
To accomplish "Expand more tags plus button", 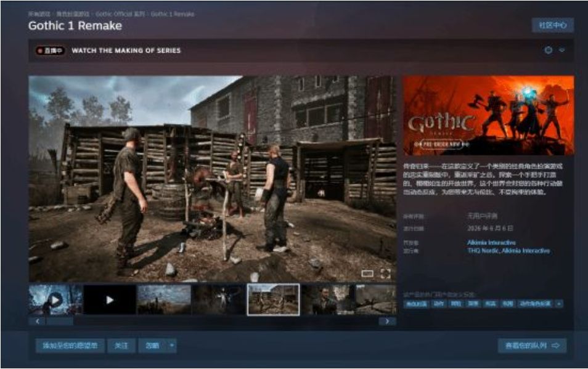I will pyautogui.click(x=559, y=304).
